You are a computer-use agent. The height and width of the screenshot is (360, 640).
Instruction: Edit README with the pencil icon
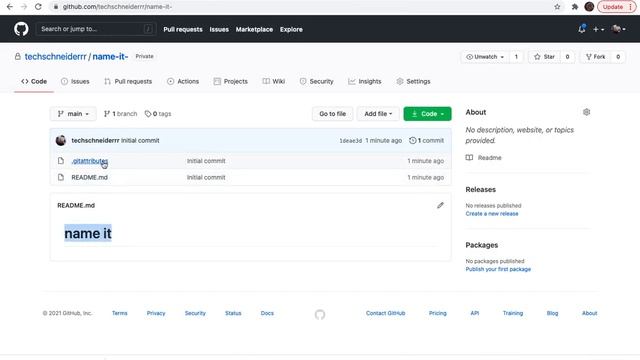click(440, 205)
